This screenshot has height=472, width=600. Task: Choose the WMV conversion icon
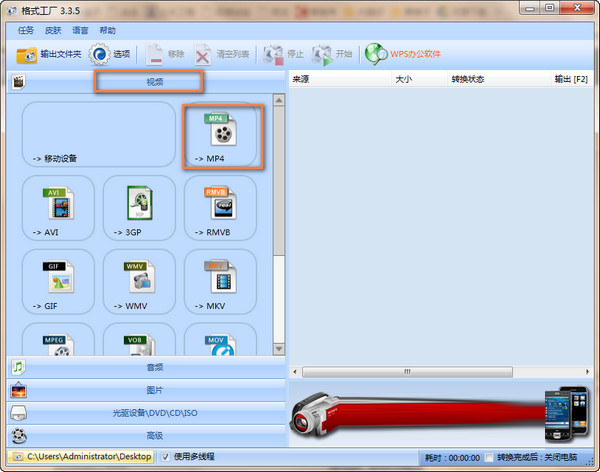139,282
